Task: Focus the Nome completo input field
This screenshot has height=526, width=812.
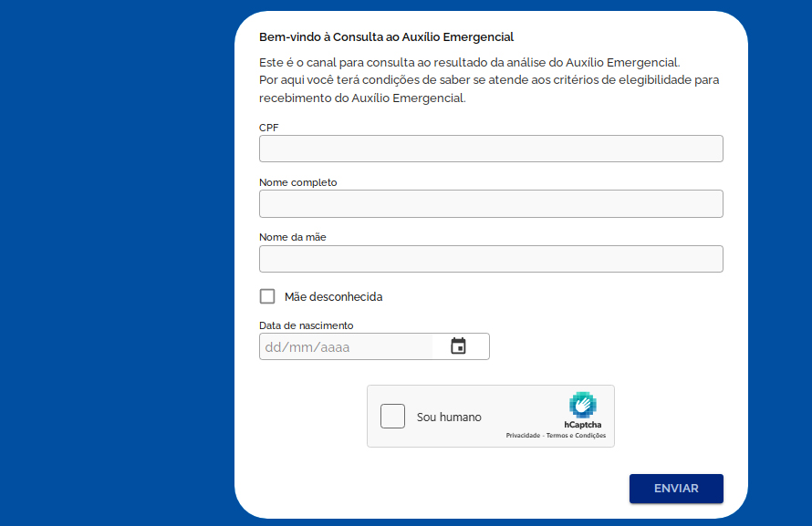Action: pos(491,204)
